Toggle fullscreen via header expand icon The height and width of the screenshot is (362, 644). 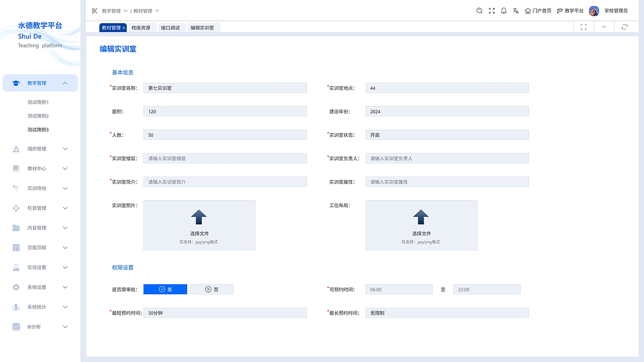(492, 11)
